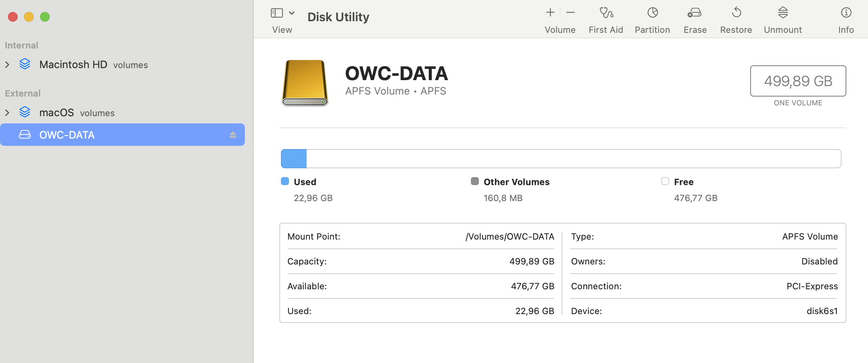Select macOS external disk in sidebar
This screenshot has height=363, width=868.
click(57, 113)
